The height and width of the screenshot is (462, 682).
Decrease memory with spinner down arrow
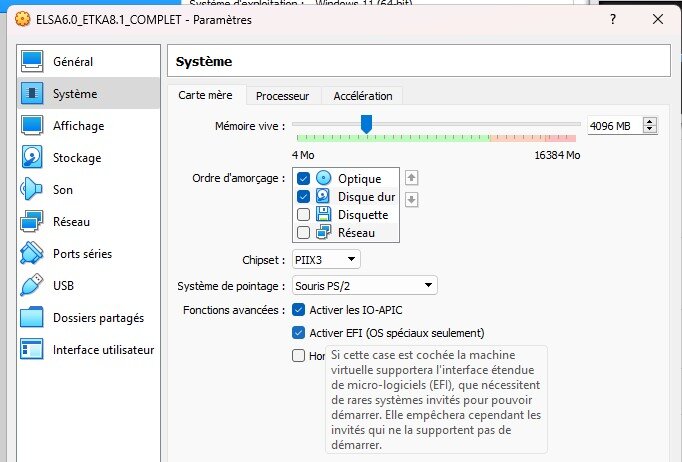point(650,129)
